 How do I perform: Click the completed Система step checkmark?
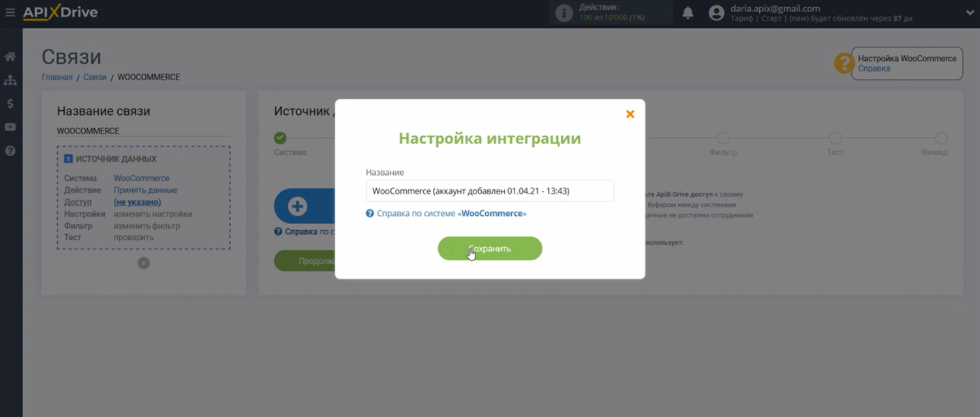[x=280, y=138]
